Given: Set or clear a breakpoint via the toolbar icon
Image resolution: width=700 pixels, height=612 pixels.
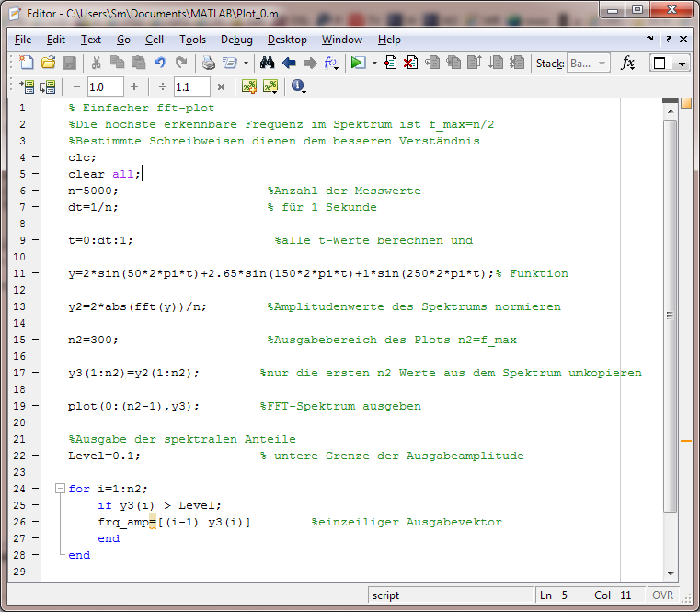Looking at the screenshot, I should point(390,63).
